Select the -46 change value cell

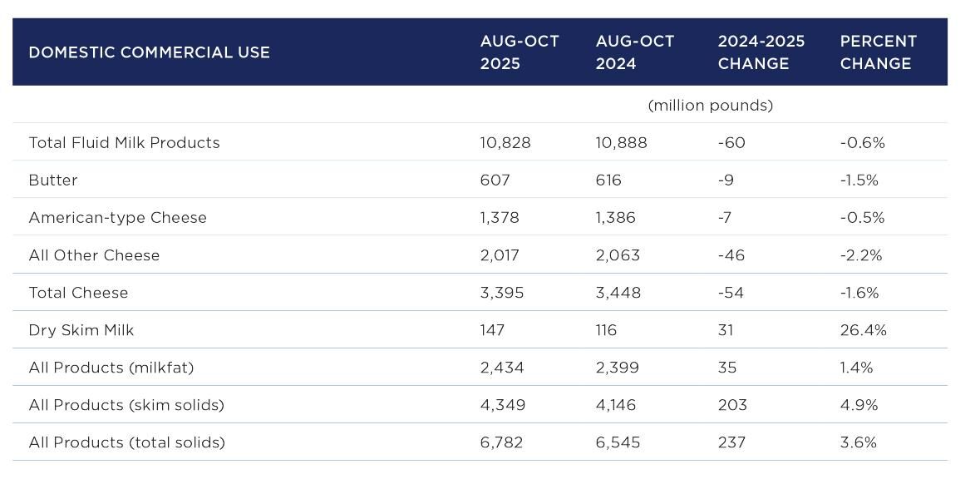click(x=731, y=255)
